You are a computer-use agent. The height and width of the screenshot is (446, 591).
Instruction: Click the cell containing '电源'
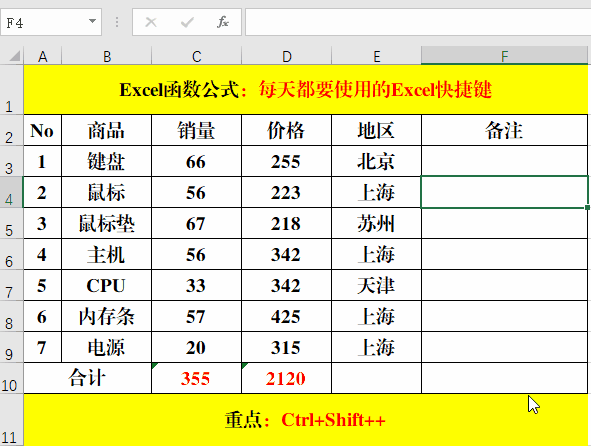[107, 347]
